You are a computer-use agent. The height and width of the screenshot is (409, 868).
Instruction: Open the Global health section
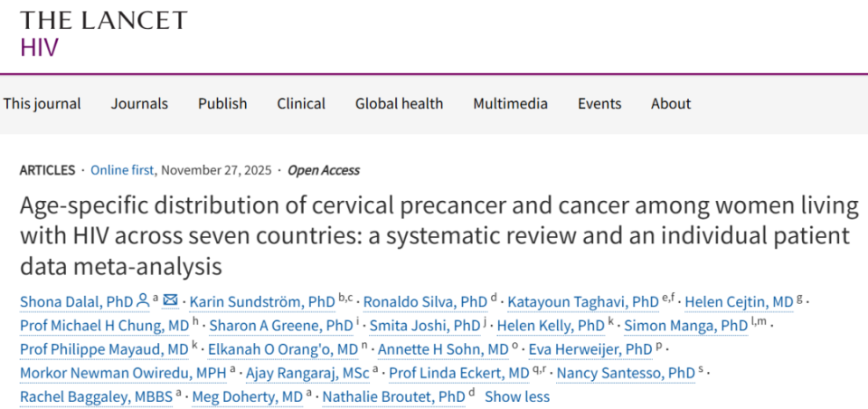tap(399, 103)
